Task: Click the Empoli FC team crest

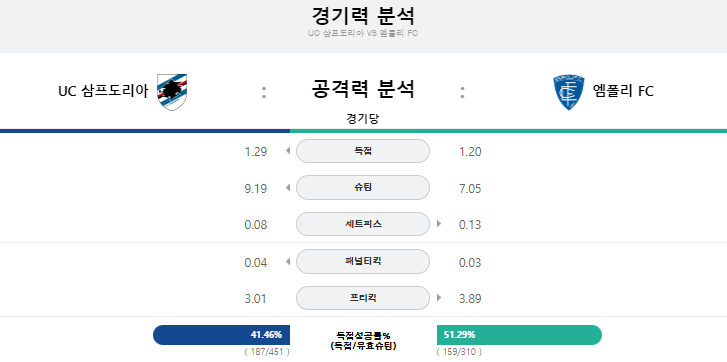Action: click(x=568, y=92)
